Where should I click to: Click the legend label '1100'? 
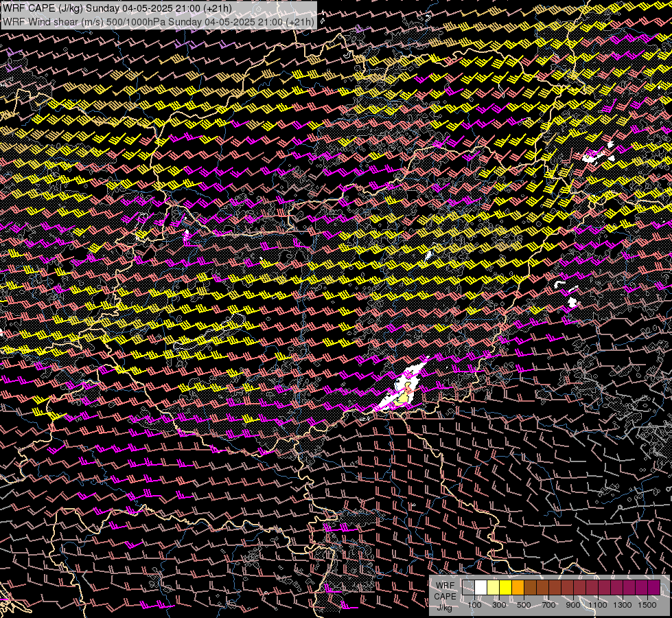tap(597, 605)
